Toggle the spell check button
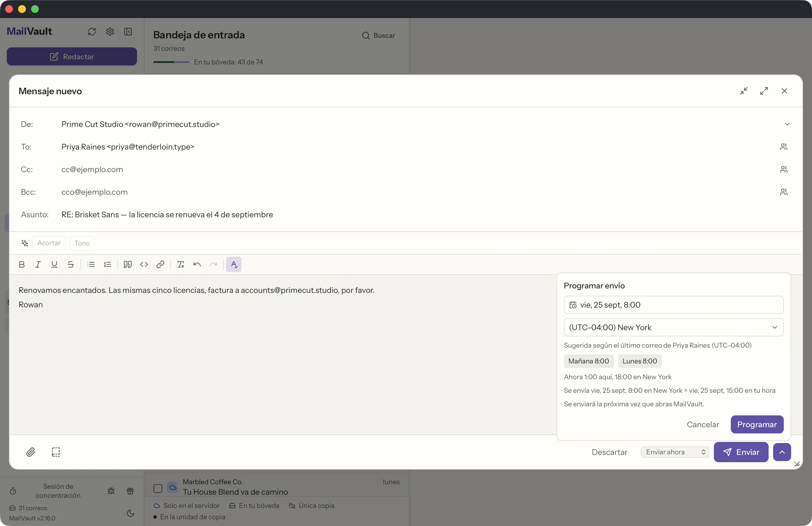This screenshot has width=812, height=526. click(x=234, y=264)
